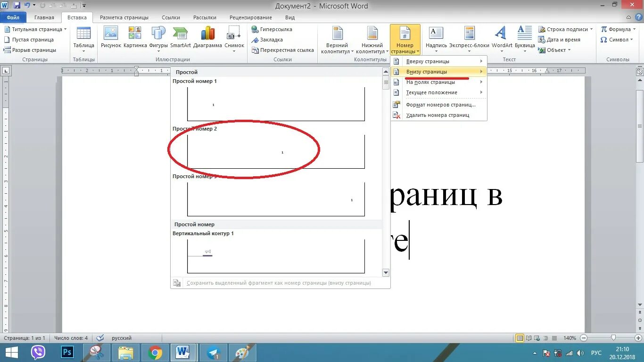644x362 pixels.
Task: Open Telegram from the taskbar
Action: (x=214, y=353)
